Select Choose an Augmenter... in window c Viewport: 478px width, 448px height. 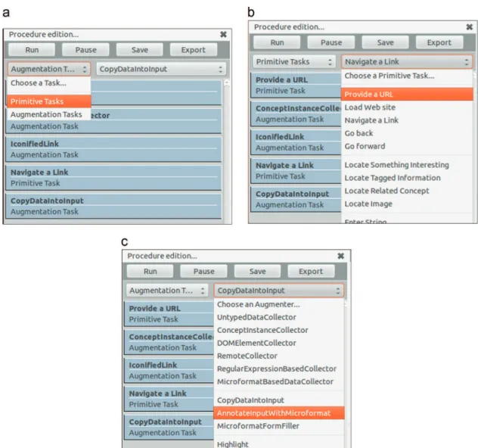(x=279, y=304)
